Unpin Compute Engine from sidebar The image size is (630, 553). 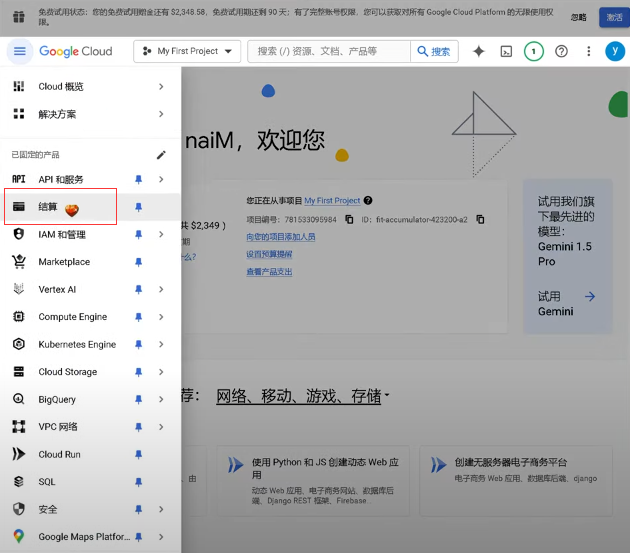[x=139, y=317]
